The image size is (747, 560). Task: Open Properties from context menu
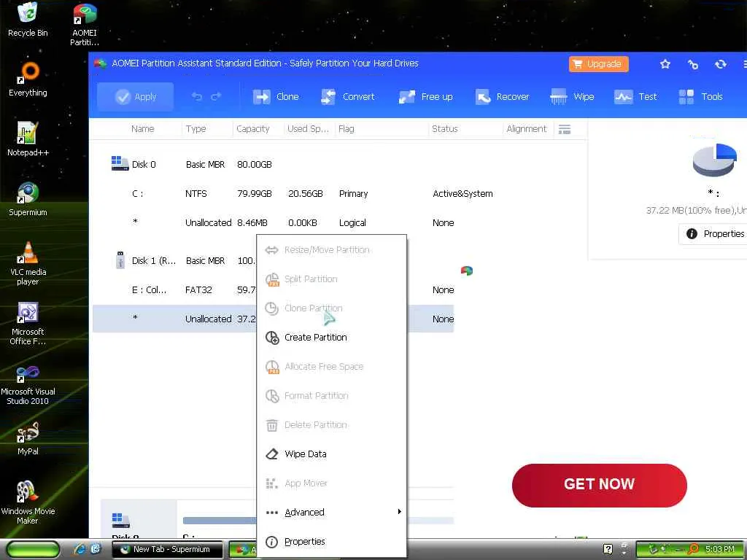[x=332, y=542]
